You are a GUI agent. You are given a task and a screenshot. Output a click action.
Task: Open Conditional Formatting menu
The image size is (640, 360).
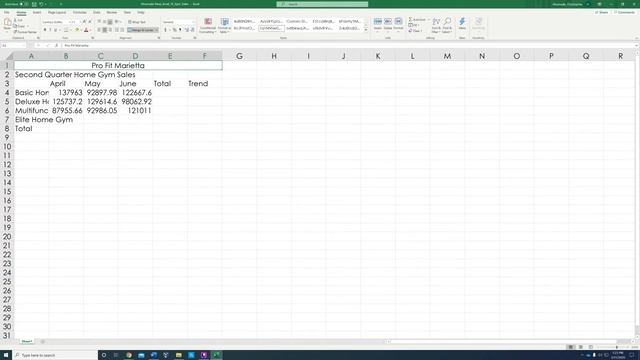208,26
